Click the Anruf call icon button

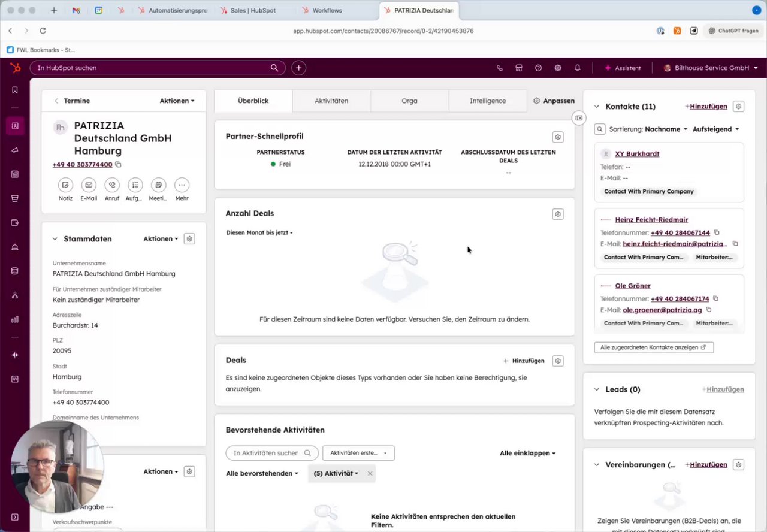(112, 185)
